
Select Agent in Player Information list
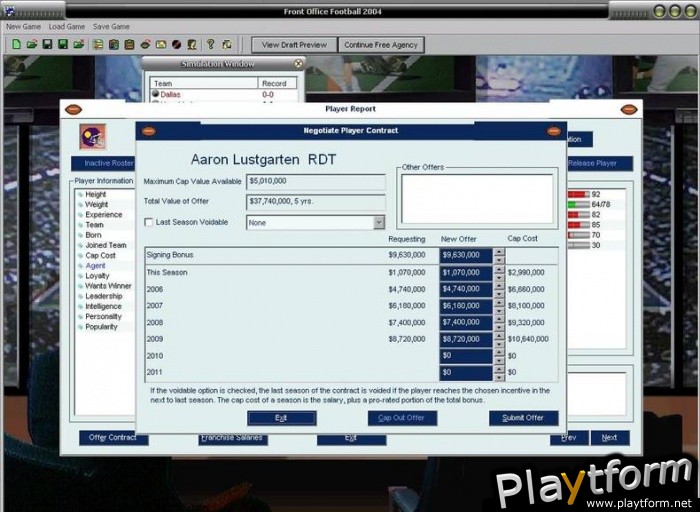[x=96, y=266]
